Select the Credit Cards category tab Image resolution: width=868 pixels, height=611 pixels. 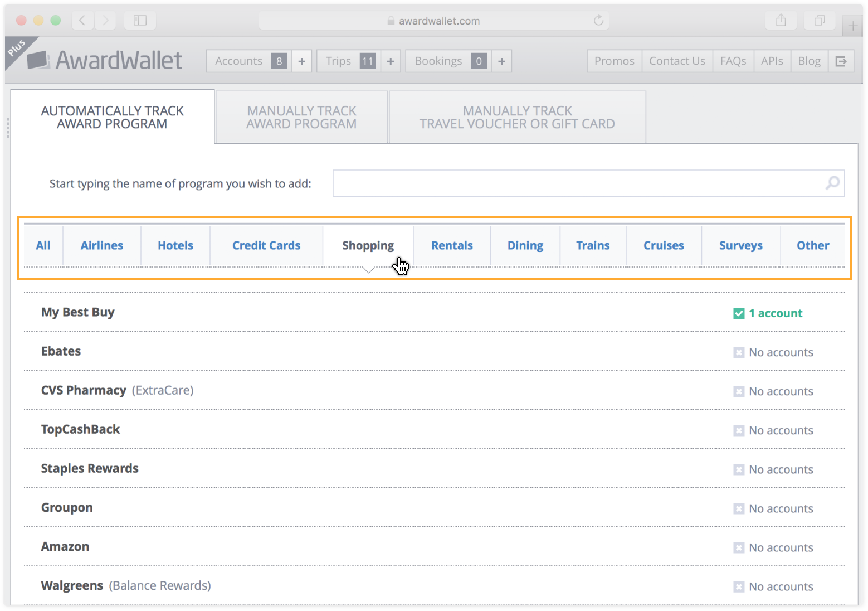[266, 245]
